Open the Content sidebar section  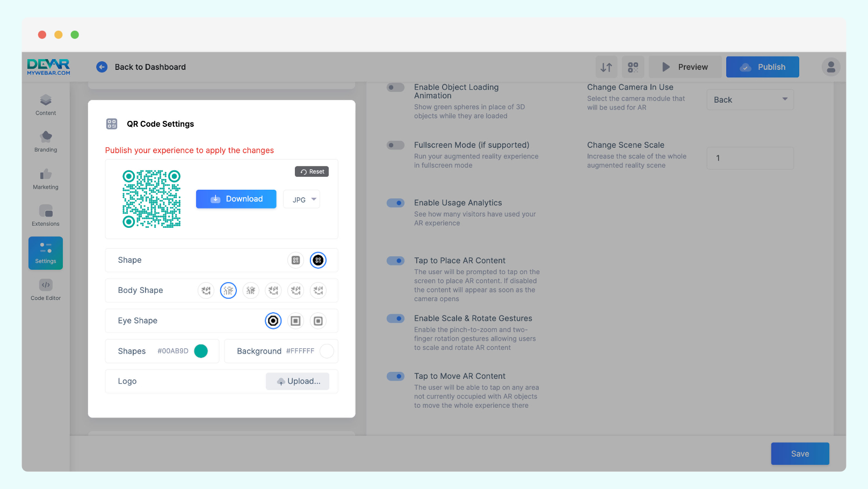click(x=46, y=105)
